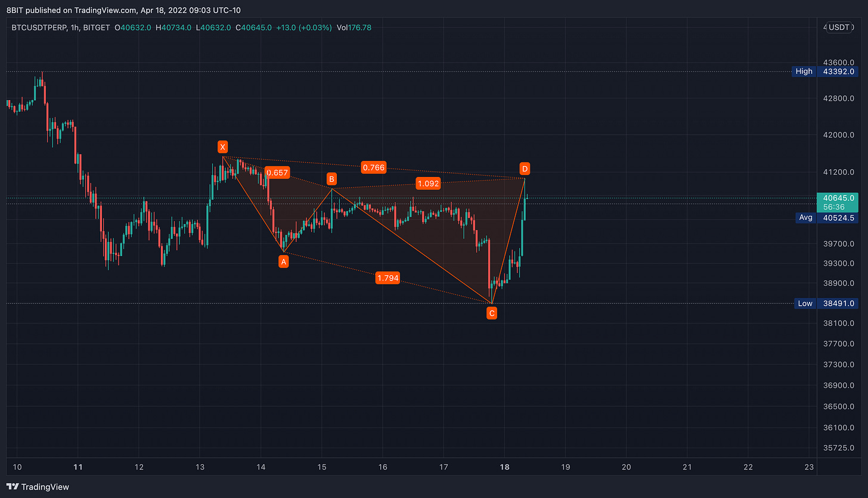
Task: Click the 38100.0 price axis label
Action: pos(839,323)
